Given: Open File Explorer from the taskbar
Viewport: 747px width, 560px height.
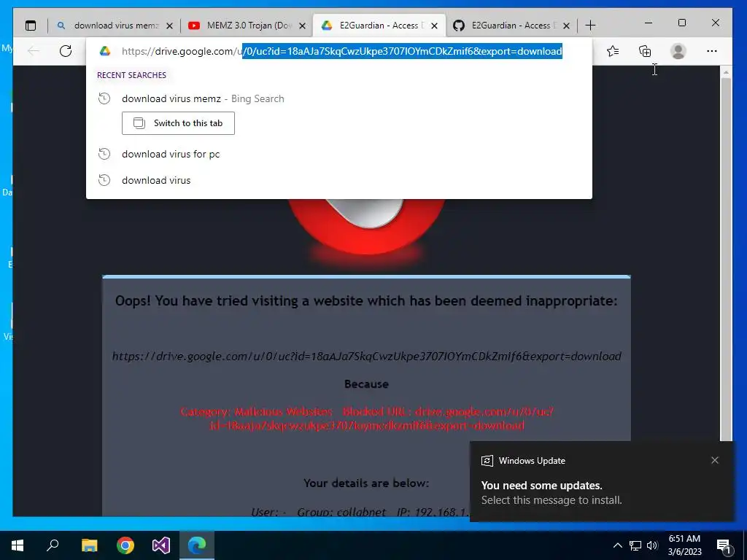Looking at the screenshot, I should tap(89, 545).
